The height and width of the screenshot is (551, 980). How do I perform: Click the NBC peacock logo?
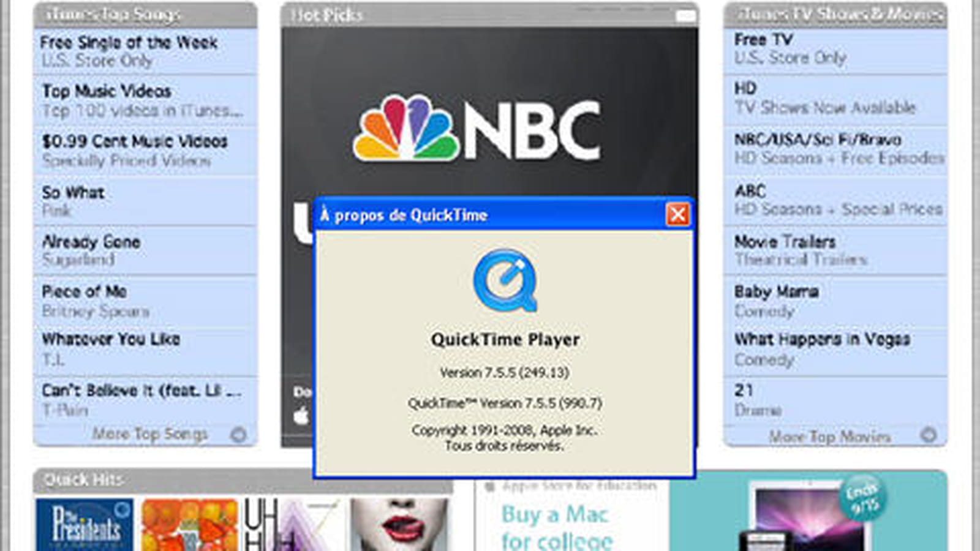[x=405, y=128]
